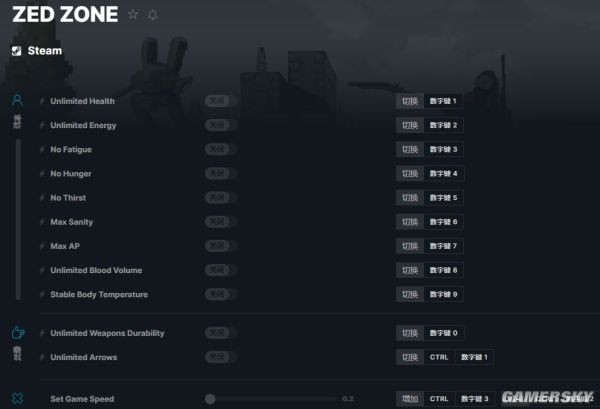Image resolution: width=600 pixels, height=409 pixels.
Task: Select the player category icon in sidebar
Action: (17, 100)
